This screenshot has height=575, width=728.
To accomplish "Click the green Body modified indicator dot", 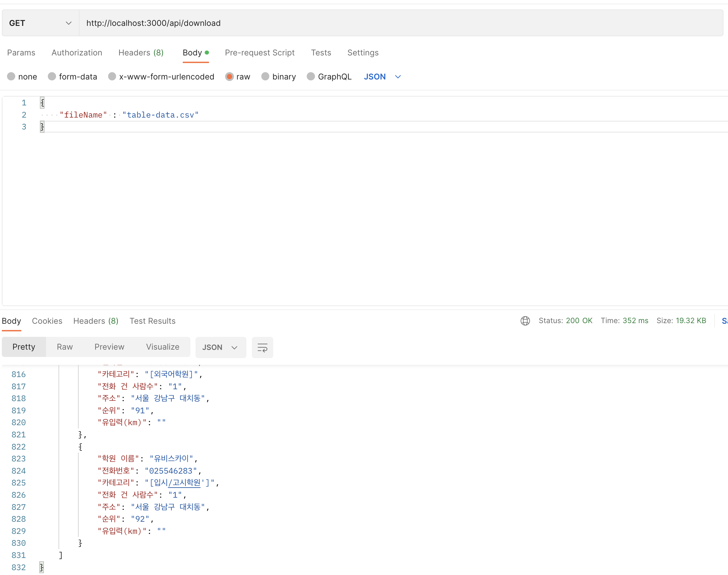I will point(207,52).
